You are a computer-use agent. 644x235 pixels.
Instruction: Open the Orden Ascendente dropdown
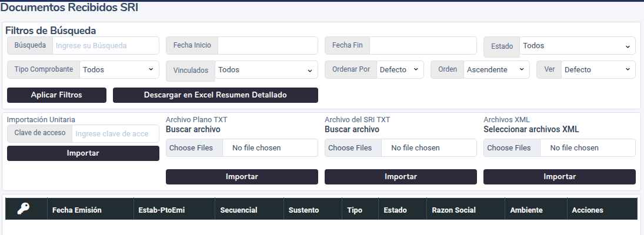click(x=496, y=70)
